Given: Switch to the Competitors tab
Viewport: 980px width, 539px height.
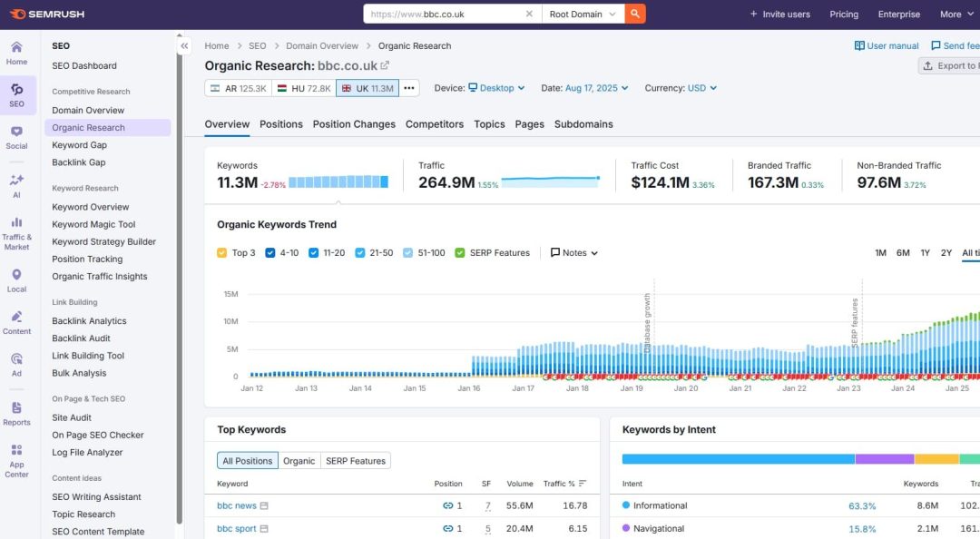Looking at the screenshot, I should [434, 124].
